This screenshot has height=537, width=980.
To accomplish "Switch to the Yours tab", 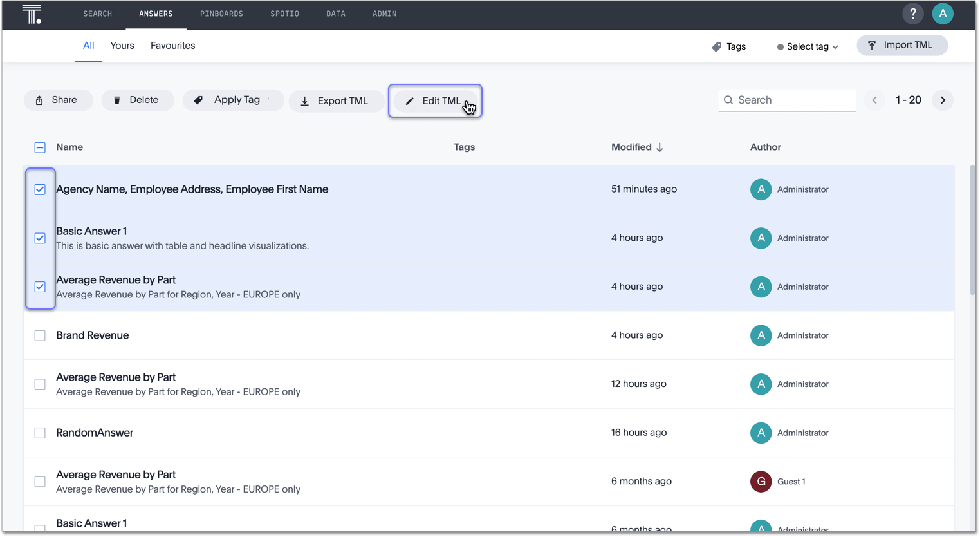I will pyautogui.click(x=122, y=46).
